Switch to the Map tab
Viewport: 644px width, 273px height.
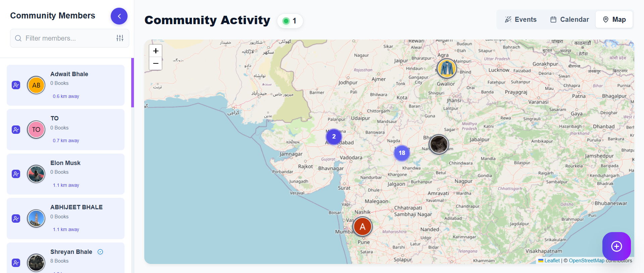(x=614, y=19)
